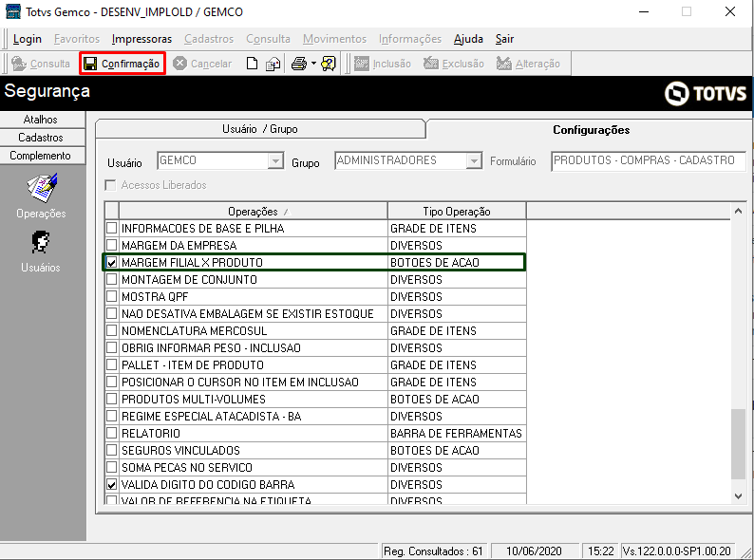The width and height of the screenshot is (754, 560).
Task: Click the Cadastros sidebar button
Action: (x=41, y=138)
